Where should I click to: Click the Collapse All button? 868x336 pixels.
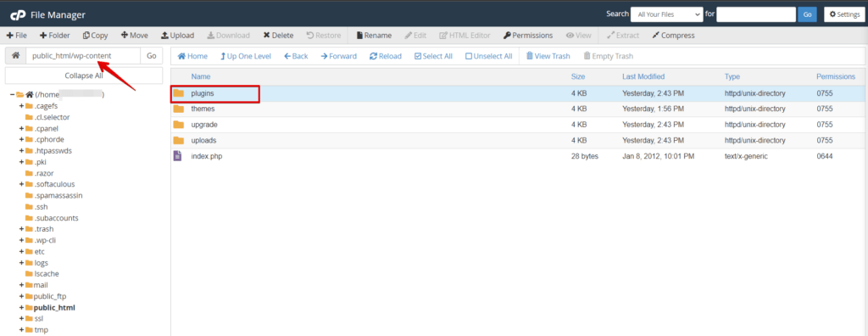coord(84,76)
